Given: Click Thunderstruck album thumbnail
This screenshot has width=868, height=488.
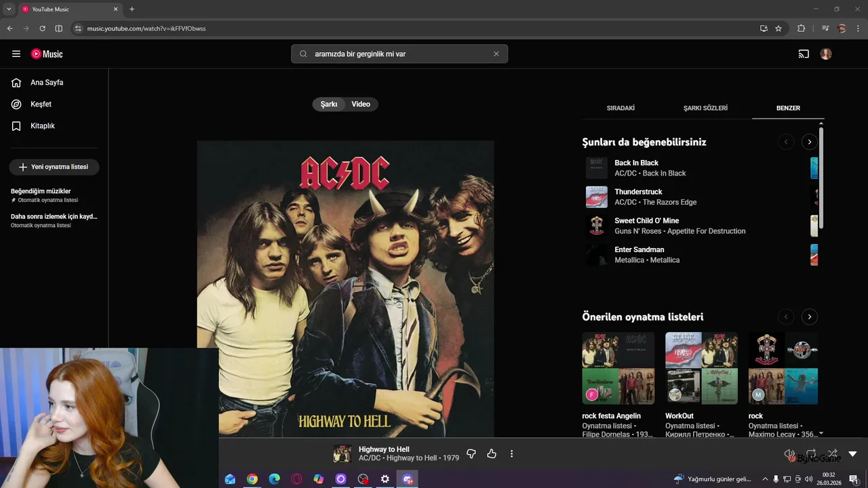Looking at the screenshot, I should pos(597,197).
